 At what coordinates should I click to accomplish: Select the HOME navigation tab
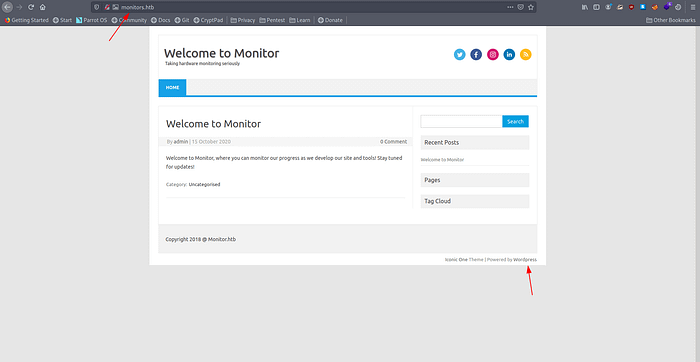coord(172,87)
